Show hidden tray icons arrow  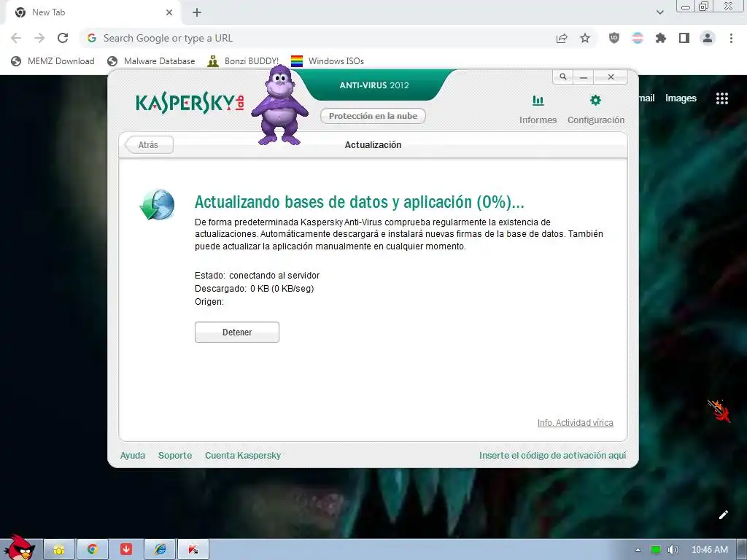pyautogui.click(x=638, y=550)
